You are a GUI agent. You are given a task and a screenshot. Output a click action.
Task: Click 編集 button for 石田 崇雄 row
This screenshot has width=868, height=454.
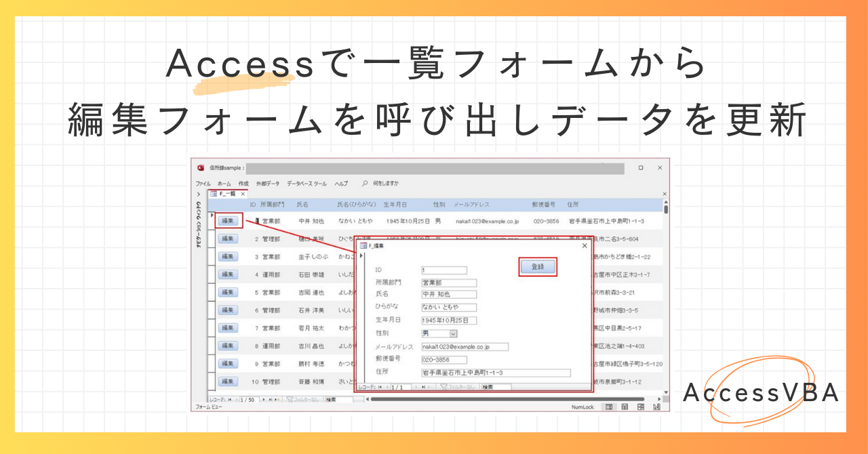[228, 274]
